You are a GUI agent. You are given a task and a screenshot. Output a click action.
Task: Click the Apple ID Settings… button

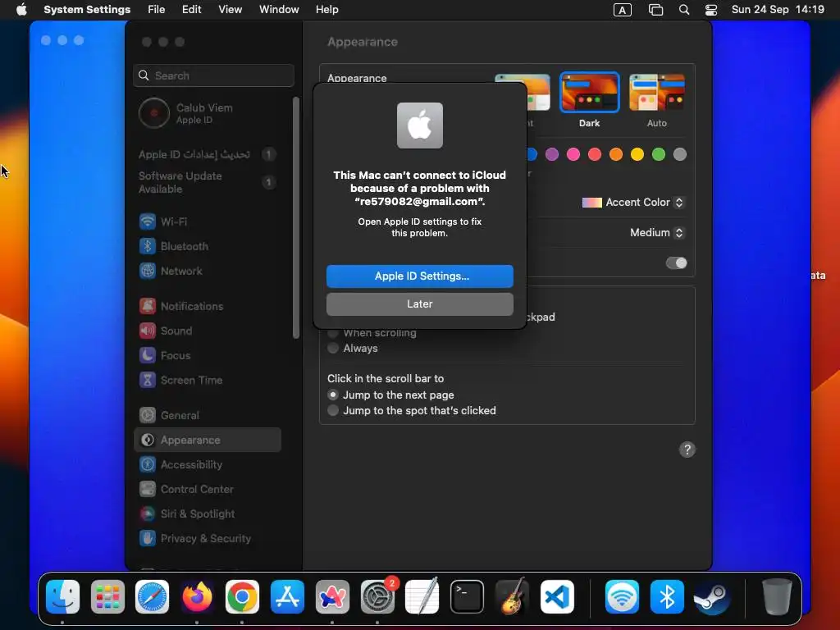419,276
